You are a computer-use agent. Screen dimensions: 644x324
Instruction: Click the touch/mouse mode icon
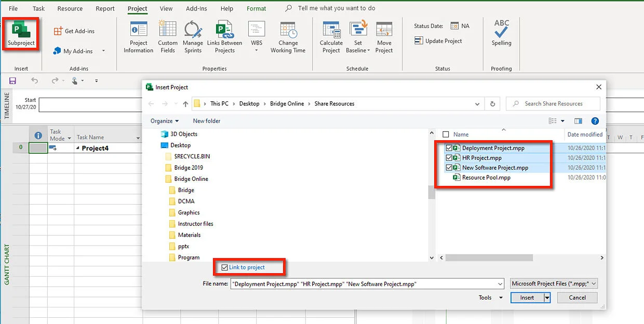point(75,80)
